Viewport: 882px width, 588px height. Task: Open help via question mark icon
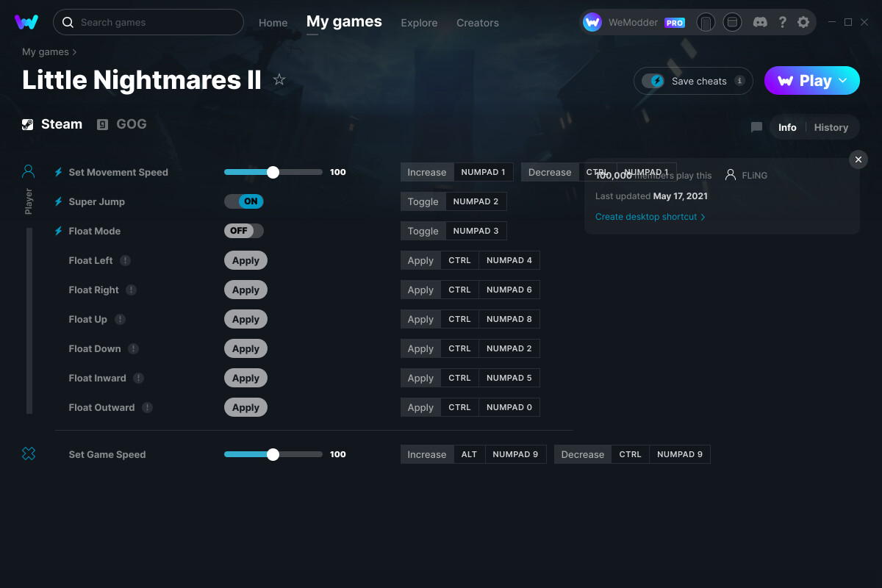pos(783,22)
